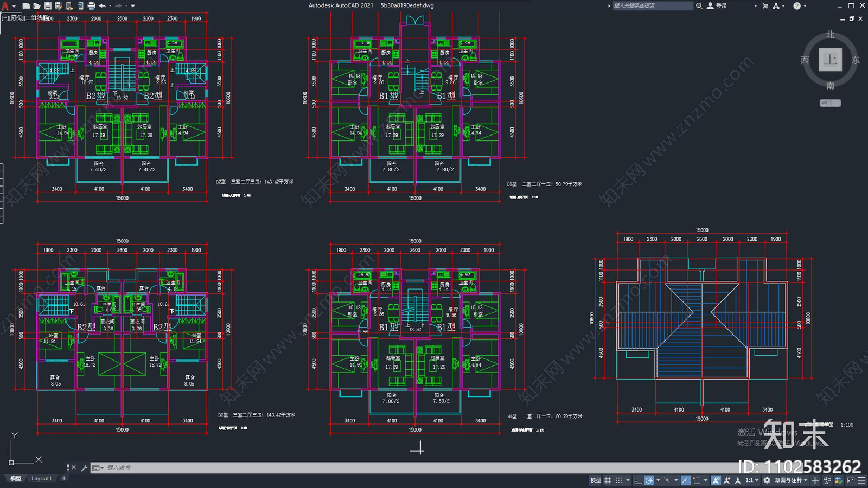This screenshot has width=868, height=488.
Task: Toggle 2D object snap in status bar
Action: pos(697,480)
